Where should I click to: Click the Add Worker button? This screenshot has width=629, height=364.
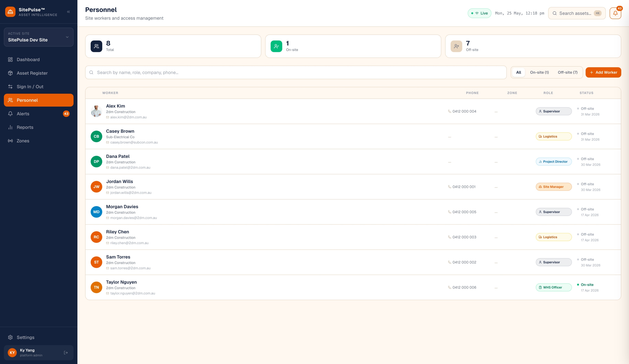603,72
